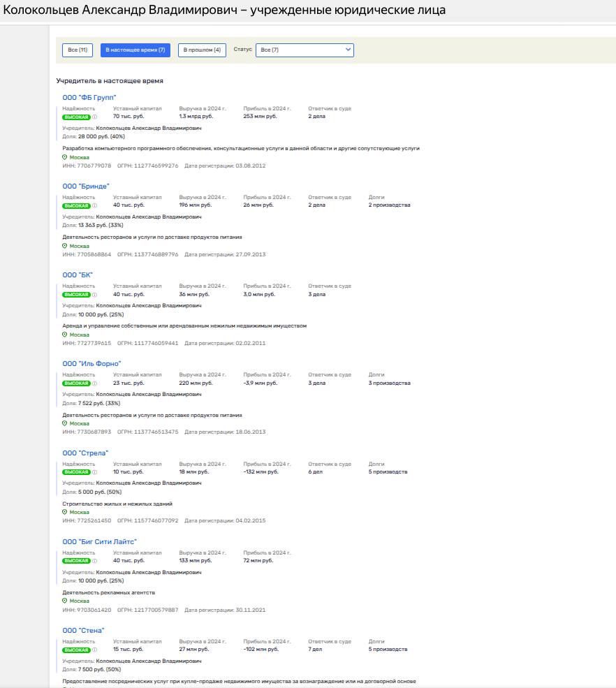Viewport: 616px width, 688px height.
Task: Open the Статус dropdown
Action: (305, 50)
